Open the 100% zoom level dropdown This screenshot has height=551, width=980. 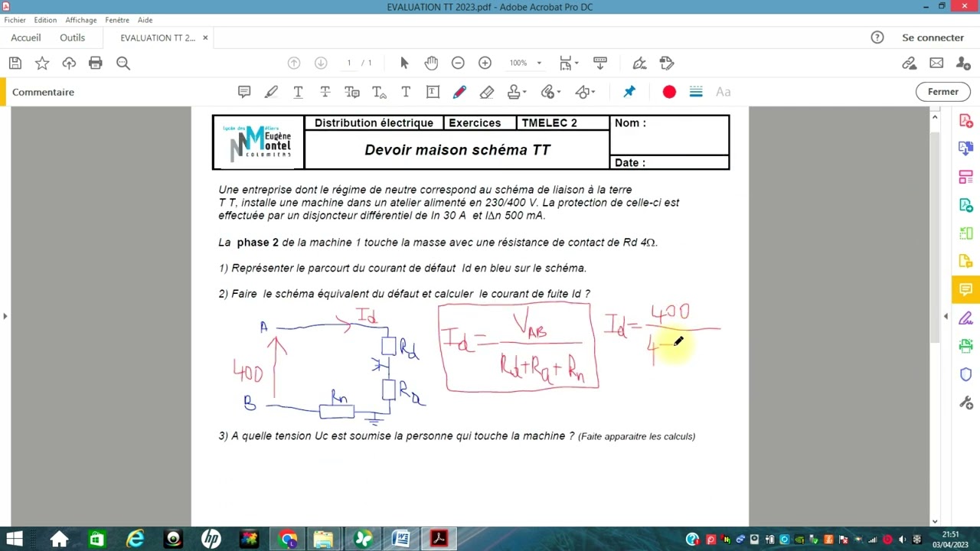(x=525, y=63)
